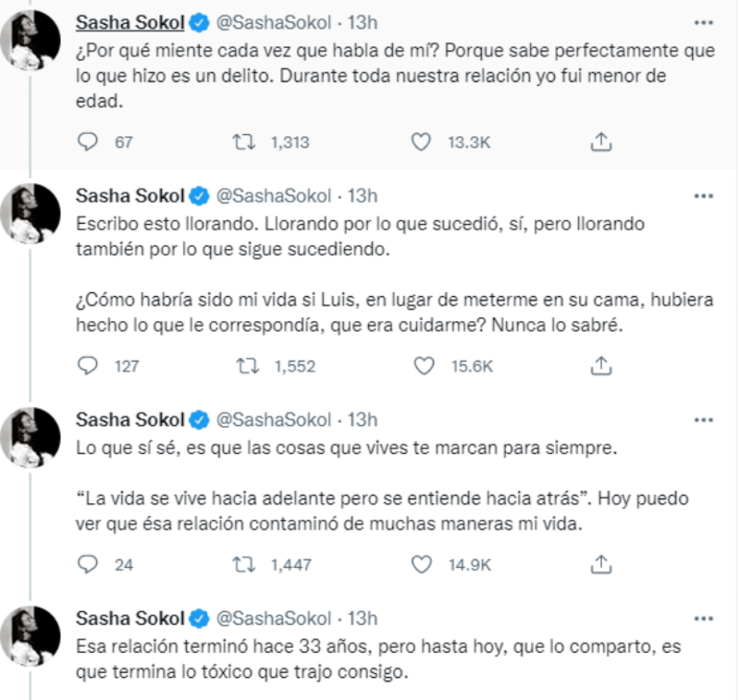Open more options on 'Esa relación terminó' tweet
Image resolution: width=740 pixels, height=700 pixels.
click(704, 619)
